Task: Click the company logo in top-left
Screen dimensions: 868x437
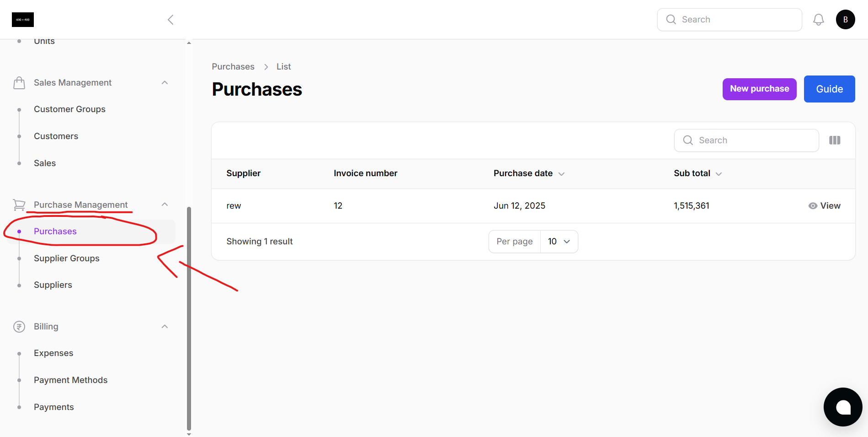Action: tap(23, 20)
